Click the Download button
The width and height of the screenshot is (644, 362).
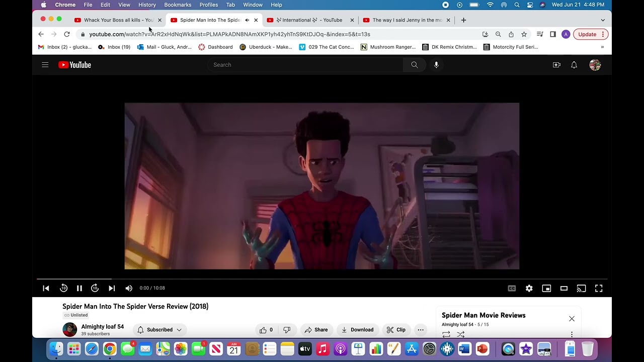coord(357,330)
